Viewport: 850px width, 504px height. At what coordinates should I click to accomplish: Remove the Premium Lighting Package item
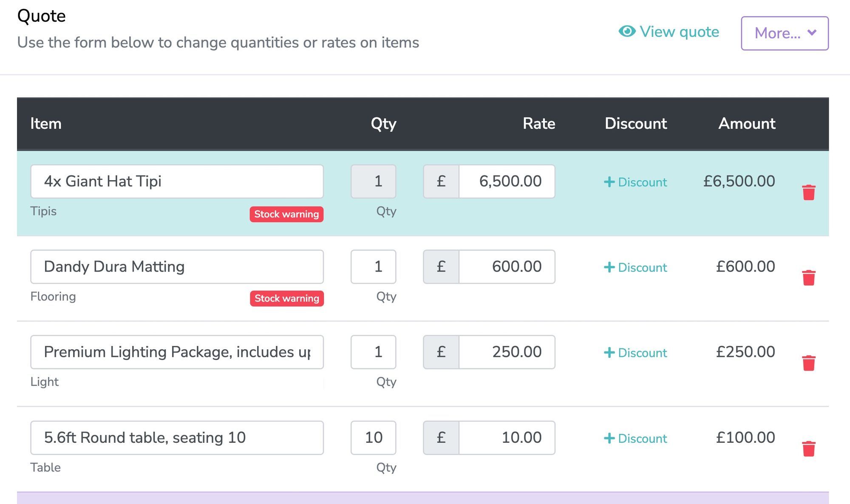click(808, 363)
